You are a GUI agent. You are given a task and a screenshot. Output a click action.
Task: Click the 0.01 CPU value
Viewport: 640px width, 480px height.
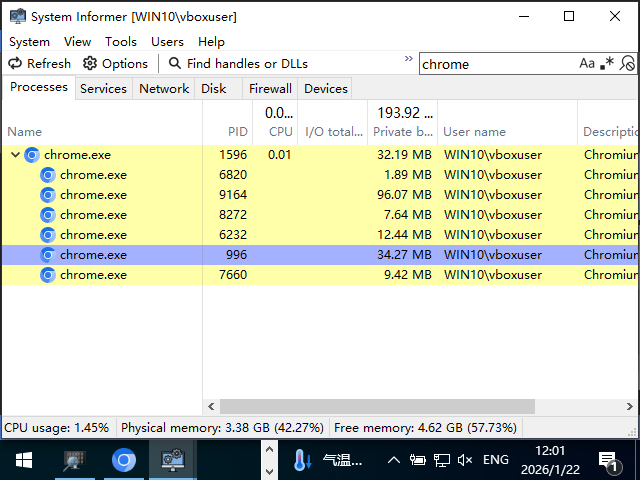click(x=279, y=155)
